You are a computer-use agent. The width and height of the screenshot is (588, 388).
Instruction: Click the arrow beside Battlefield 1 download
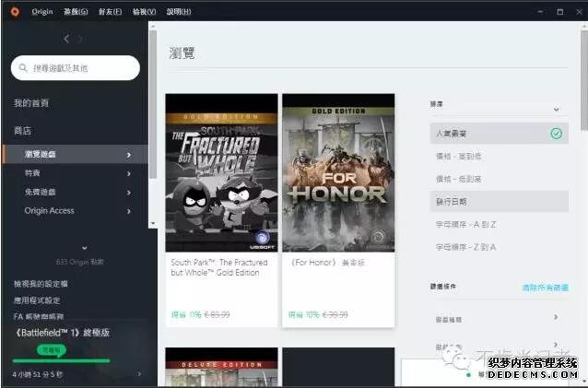pos(139,374)
